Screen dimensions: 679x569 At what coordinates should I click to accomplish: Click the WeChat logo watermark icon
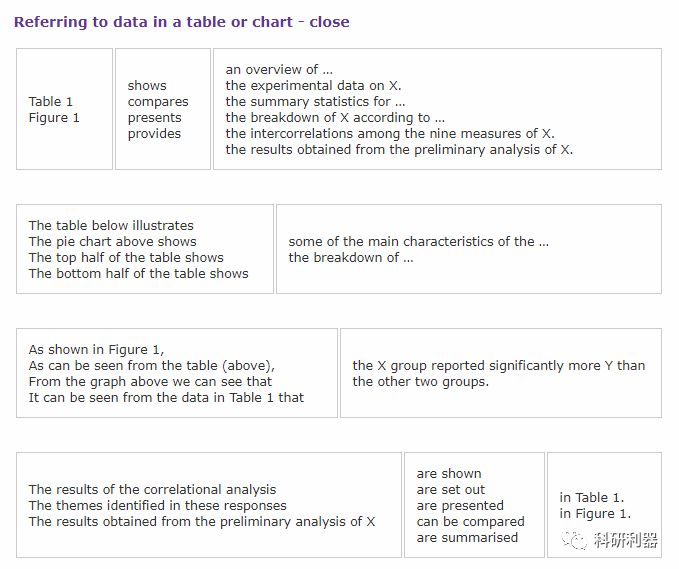click(574, 540)
